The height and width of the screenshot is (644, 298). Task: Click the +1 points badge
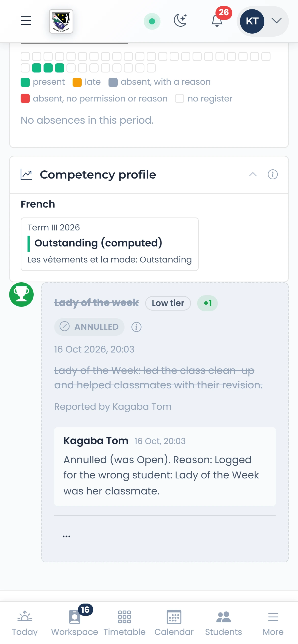[208, 303]
